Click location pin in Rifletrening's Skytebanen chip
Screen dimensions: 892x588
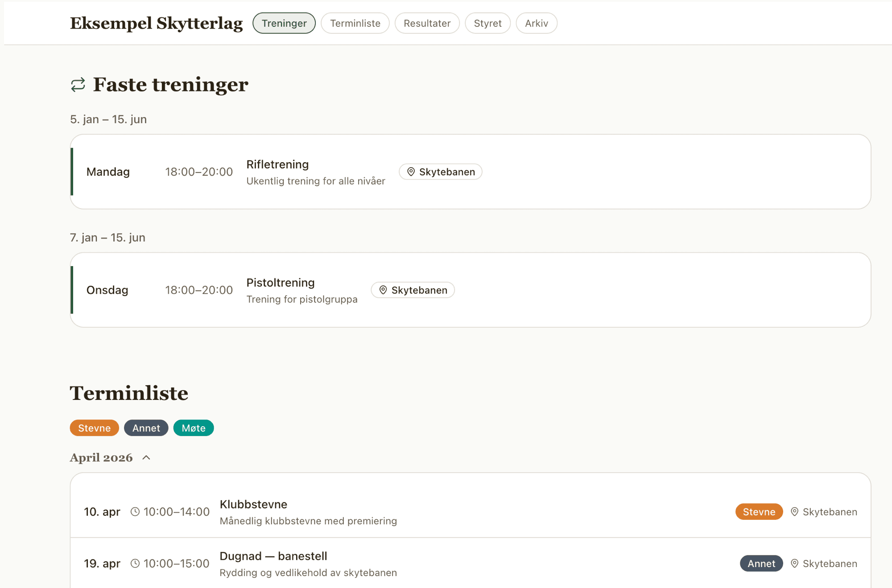tap(411, 172)
